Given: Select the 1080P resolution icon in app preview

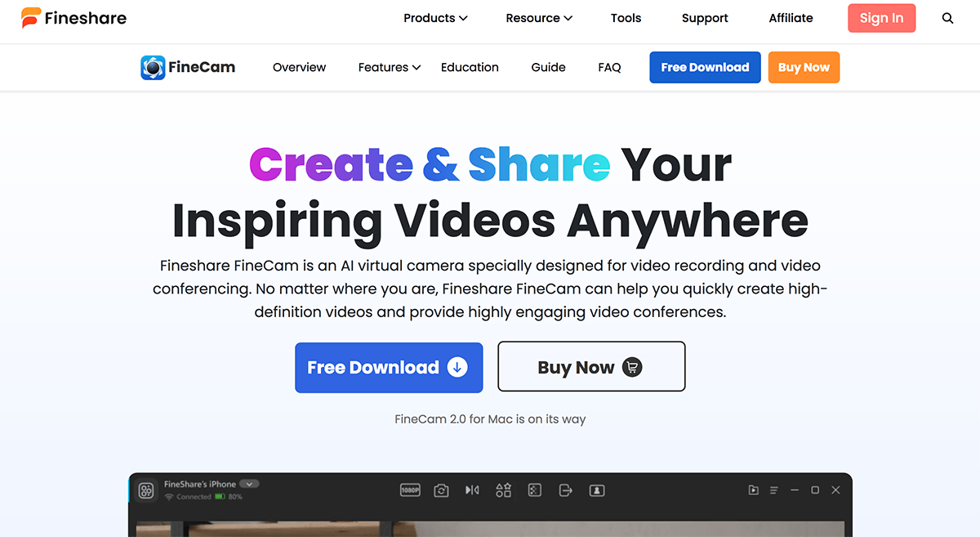Looking at the screenshot, I should [410, 490].
